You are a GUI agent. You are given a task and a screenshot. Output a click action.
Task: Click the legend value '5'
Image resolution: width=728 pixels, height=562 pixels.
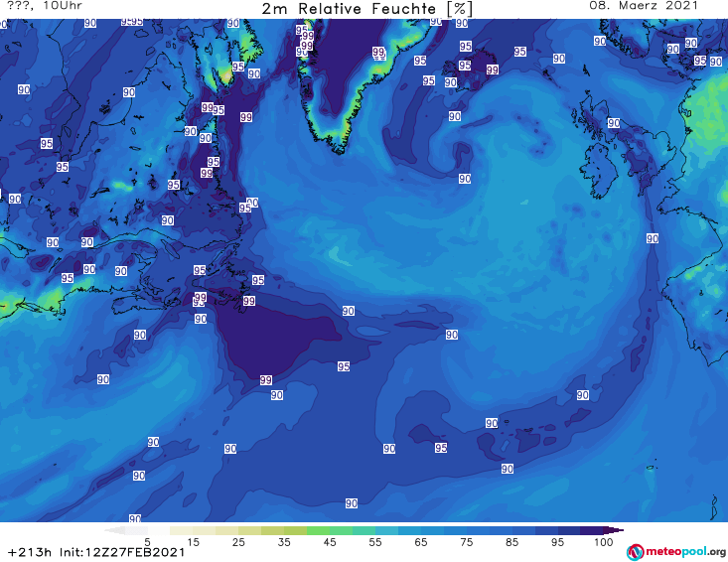(147, 542)
